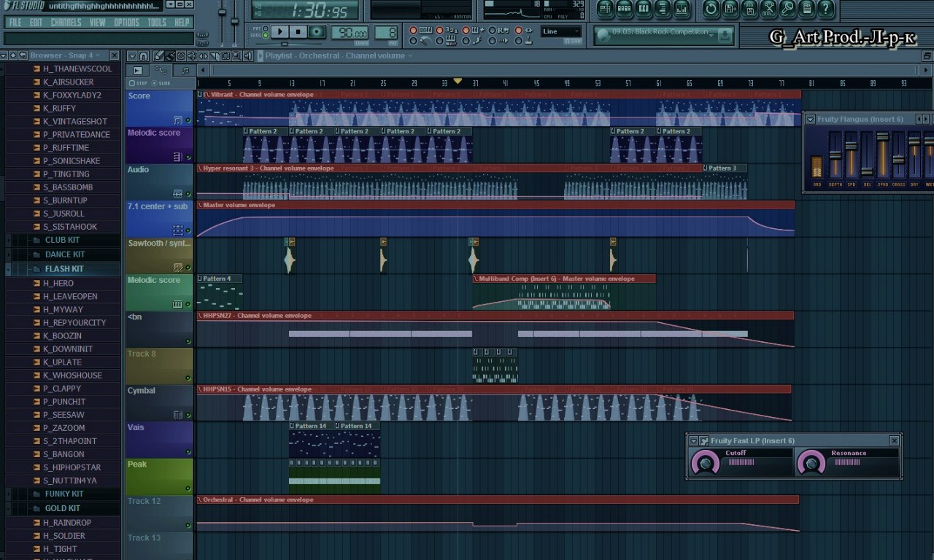Mute the Sawtooth / synth track
The width and height of the screenshot is (934, 560).
[x=188, y=268]
